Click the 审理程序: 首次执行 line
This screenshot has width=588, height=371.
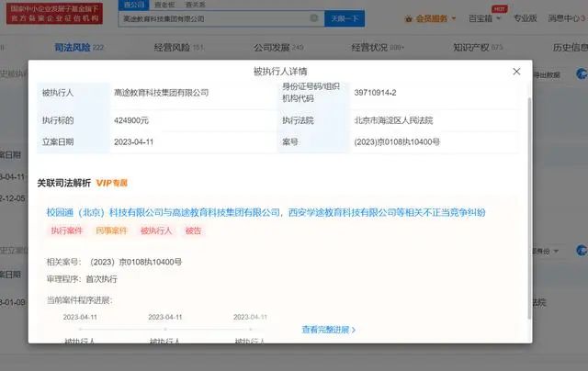click(x=82, y=279)
